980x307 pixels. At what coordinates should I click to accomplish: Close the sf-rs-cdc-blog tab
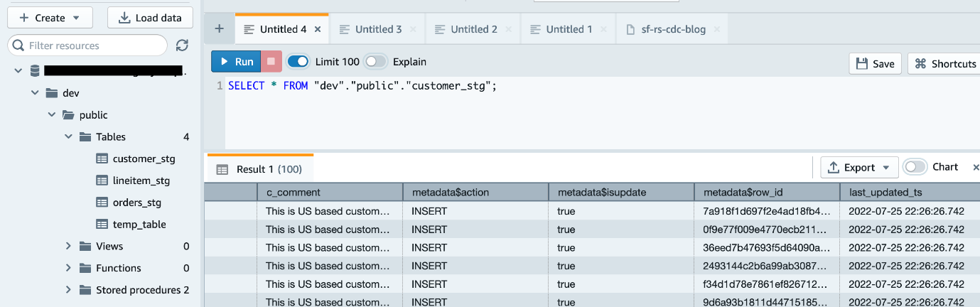tap(716, 29)
